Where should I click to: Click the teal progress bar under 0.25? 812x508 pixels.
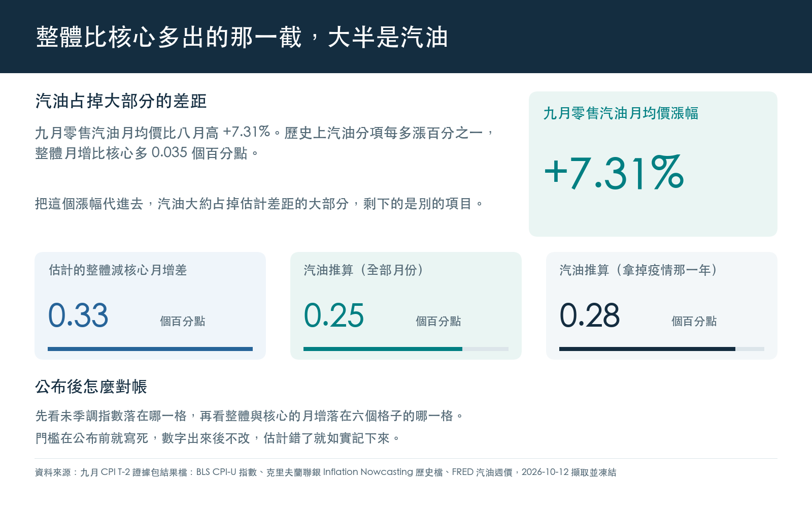click(x=383, y=349)
